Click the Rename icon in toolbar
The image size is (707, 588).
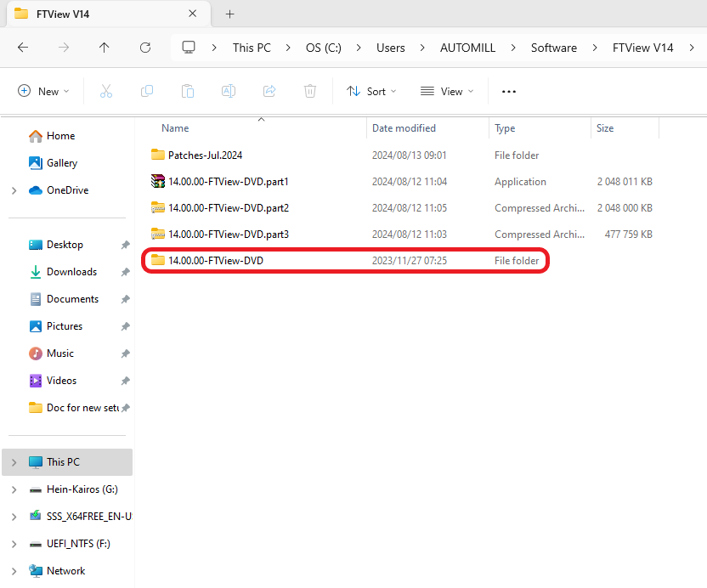(x=229, y=91)
